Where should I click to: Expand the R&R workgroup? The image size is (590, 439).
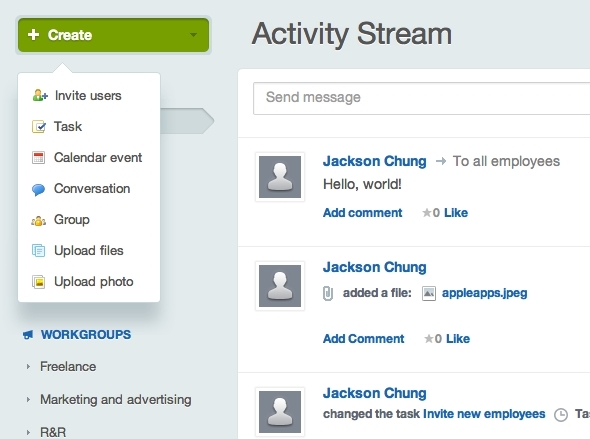click(28, 432)
